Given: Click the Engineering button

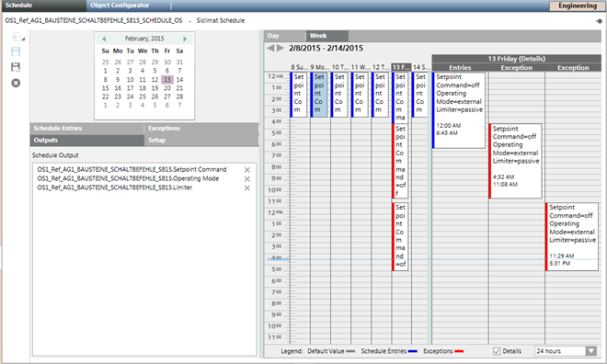Looking at the screenshot, I should [x=578, y=6].
